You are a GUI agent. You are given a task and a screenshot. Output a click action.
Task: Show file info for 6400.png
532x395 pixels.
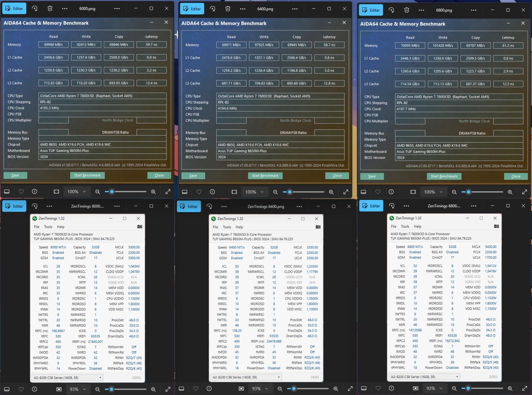click(x=212, y=192)
